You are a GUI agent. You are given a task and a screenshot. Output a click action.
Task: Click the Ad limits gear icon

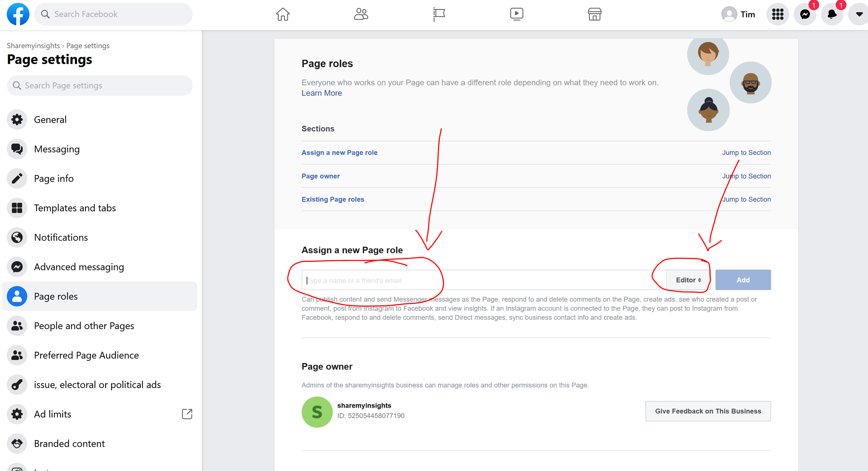[x=17, y=414]
